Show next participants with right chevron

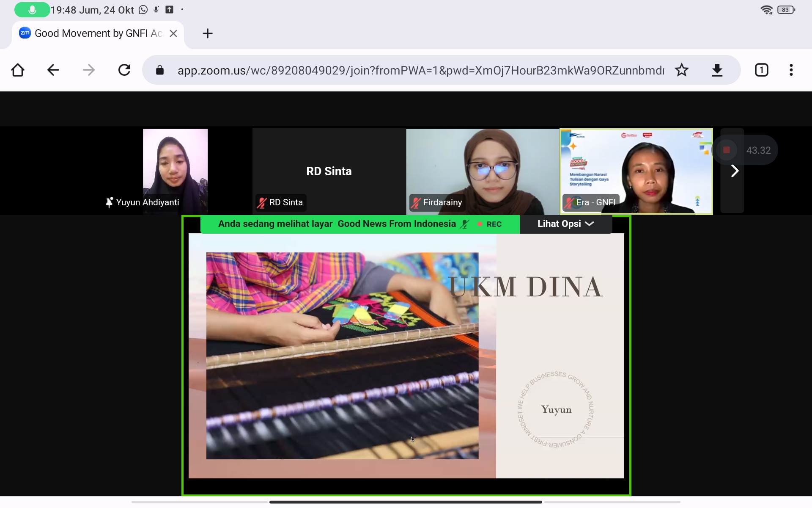coord(735,171)
